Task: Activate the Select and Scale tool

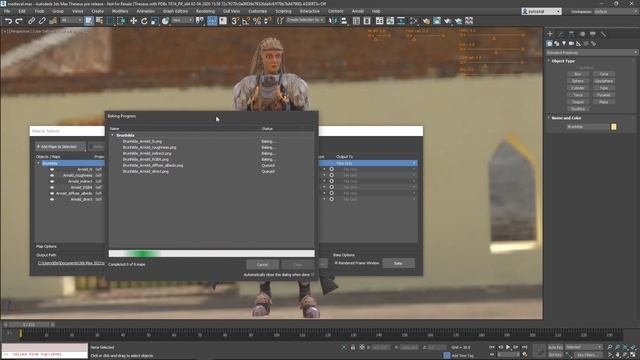Action: (155, 20)
